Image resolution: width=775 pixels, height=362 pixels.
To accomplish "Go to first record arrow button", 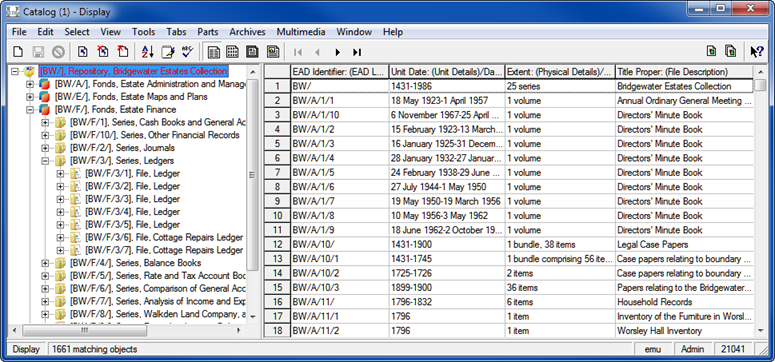I will coord(298,52).
